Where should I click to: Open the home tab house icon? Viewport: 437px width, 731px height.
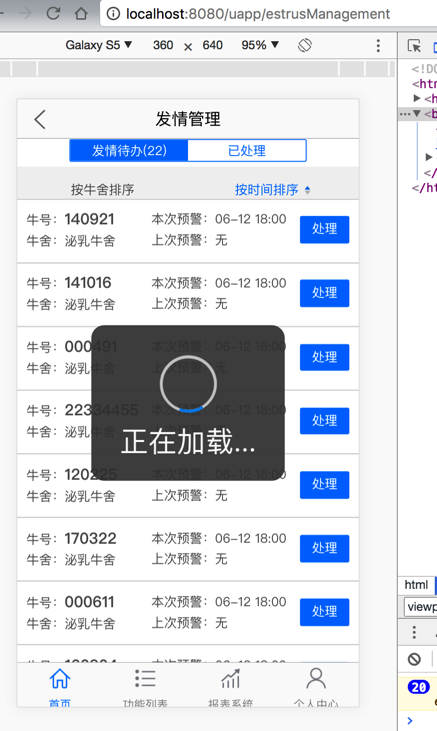click(x=60, y=678)
